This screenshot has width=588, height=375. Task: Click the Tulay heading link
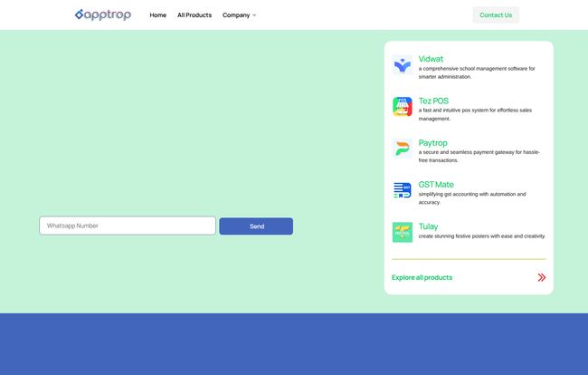point(428,226)
